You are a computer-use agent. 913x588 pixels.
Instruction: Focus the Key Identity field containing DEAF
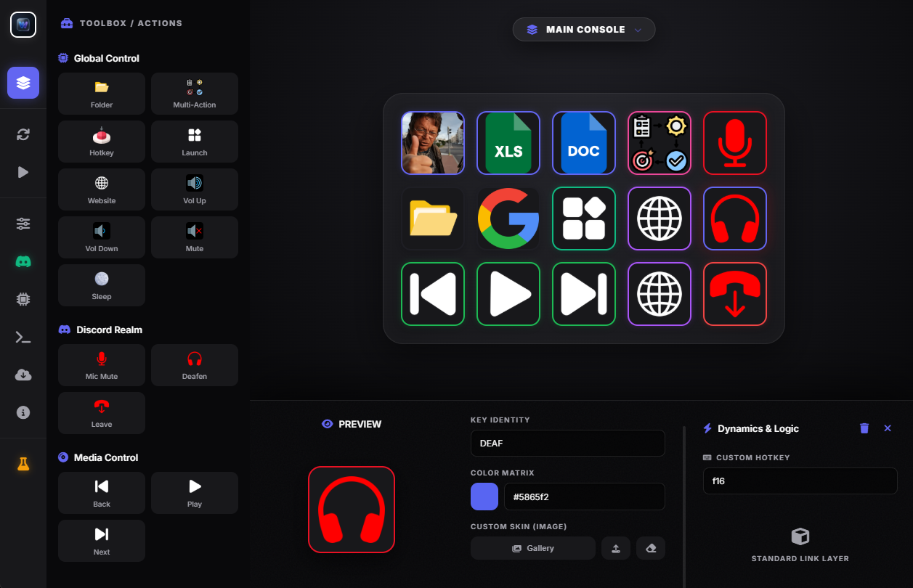coord(568,443)
